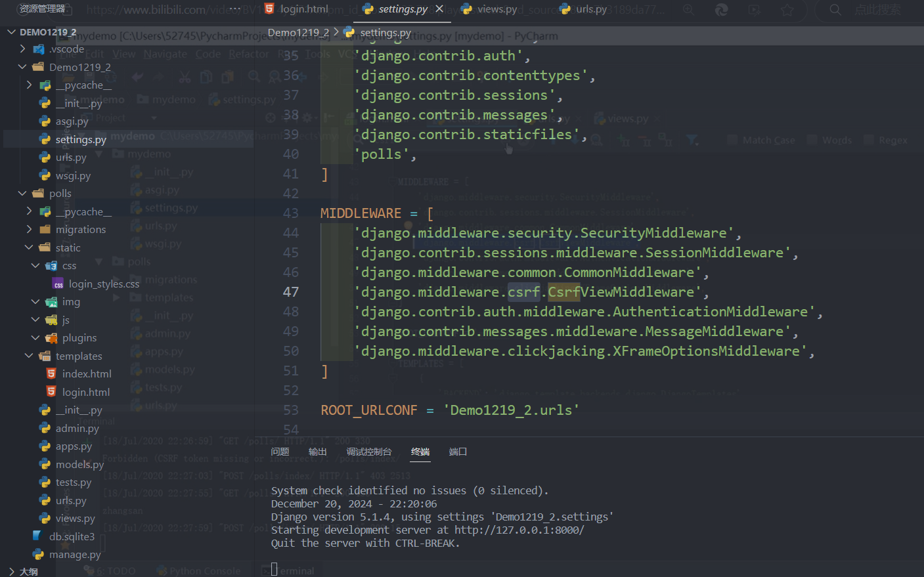Image resolution: width=924 pixels, height=577 pixels.
Task: Open the urls.py editor tab
Action: pyautogui.click(x=590, y=9)
